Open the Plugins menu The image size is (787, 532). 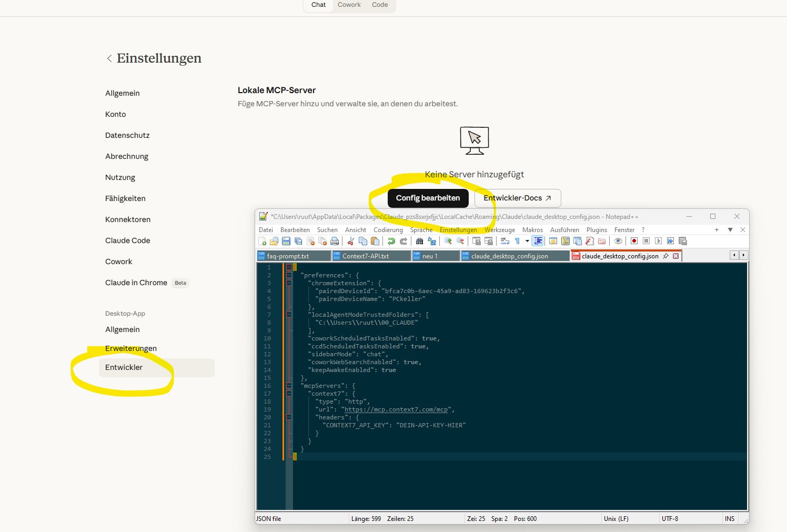(x=597, y=230)
